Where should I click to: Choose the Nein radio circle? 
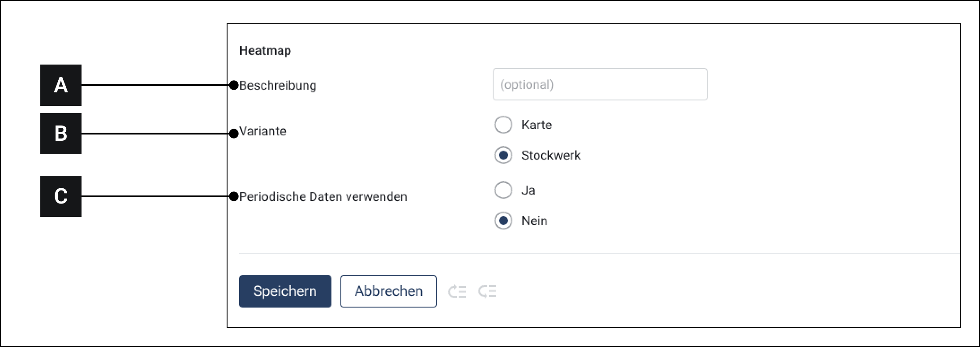coord(503,221)
